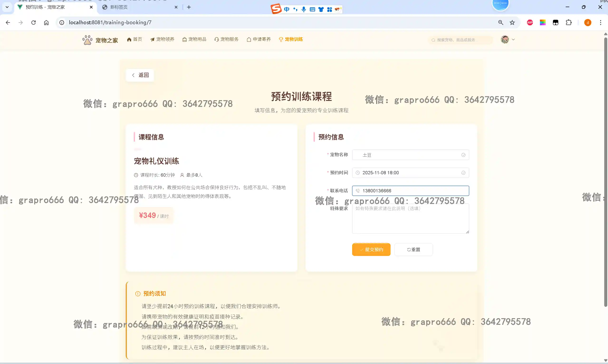Toggle Sogou input Chinese/English mode
Viewport: 608px width, 364px height.
click(286, 9)
